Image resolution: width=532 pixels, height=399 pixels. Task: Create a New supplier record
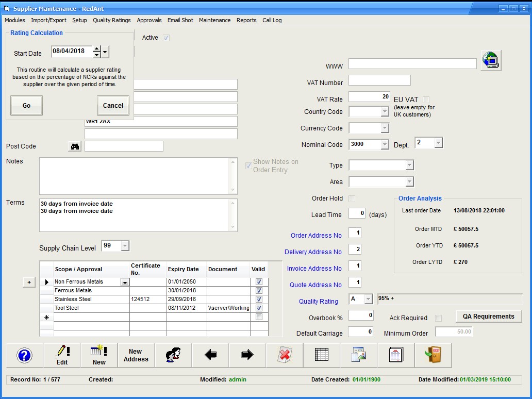pyautogui.click(x=99, y=355)
